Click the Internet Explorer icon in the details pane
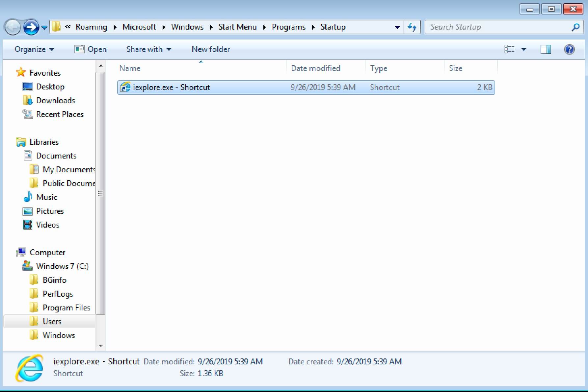 tap(29, 368)
